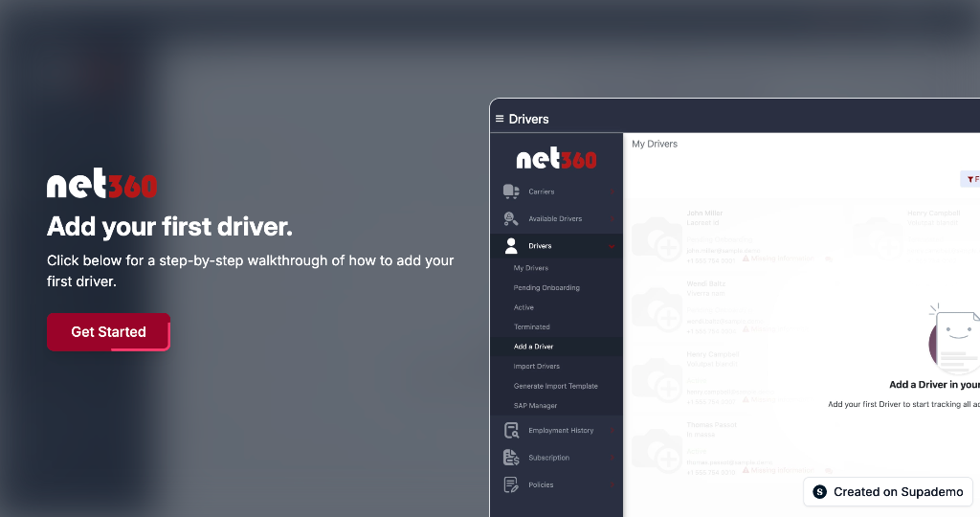Click the Carriers truck icon
This screenshot has height=517, width=980.
(x=511, y=191)
